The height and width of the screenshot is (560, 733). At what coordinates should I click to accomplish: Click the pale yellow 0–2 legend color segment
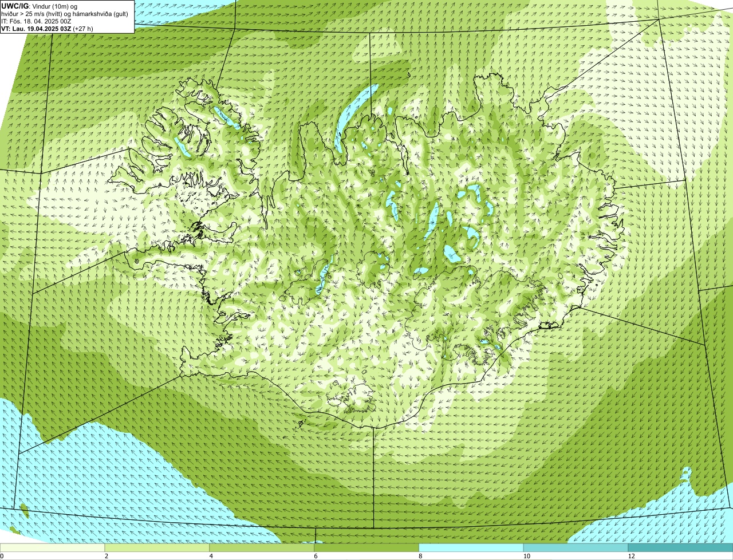click(x=52, y=548)
